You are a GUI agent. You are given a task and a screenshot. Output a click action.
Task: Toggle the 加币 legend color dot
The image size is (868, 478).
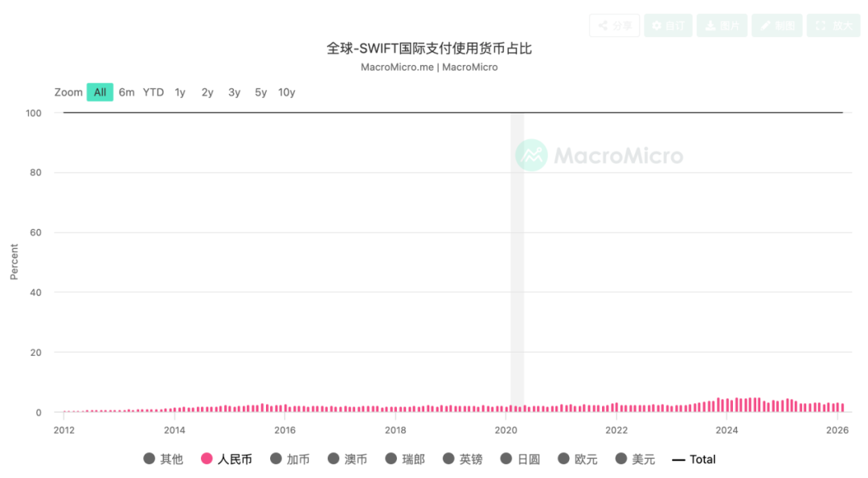pyautogui.click(x=276, y=459)
